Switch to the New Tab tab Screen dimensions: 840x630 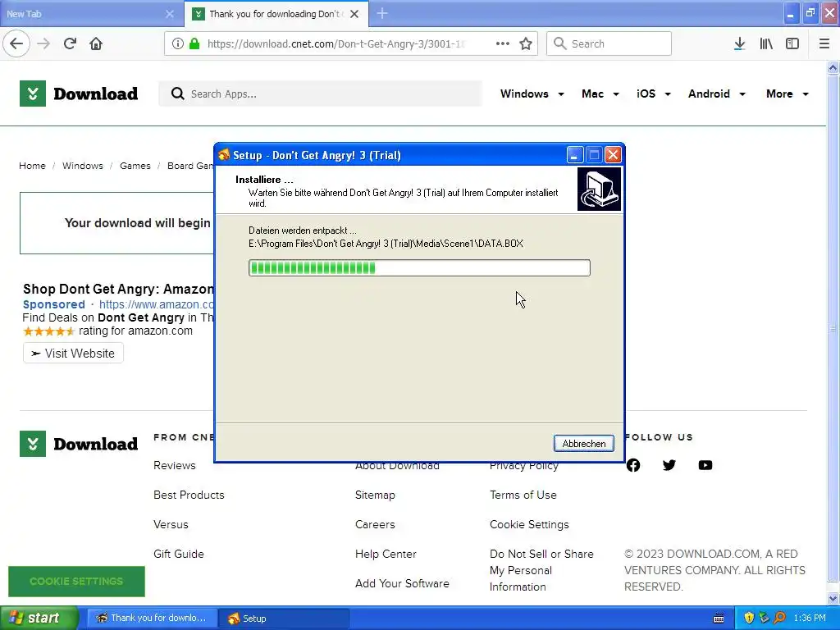91,14
